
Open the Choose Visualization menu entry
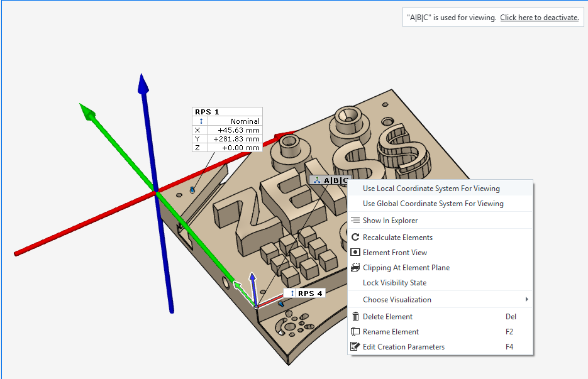click(397, 300)
